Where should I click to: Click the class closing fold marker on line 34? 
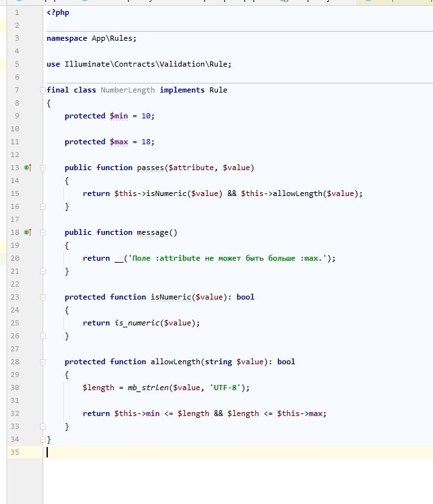[43, 439]
